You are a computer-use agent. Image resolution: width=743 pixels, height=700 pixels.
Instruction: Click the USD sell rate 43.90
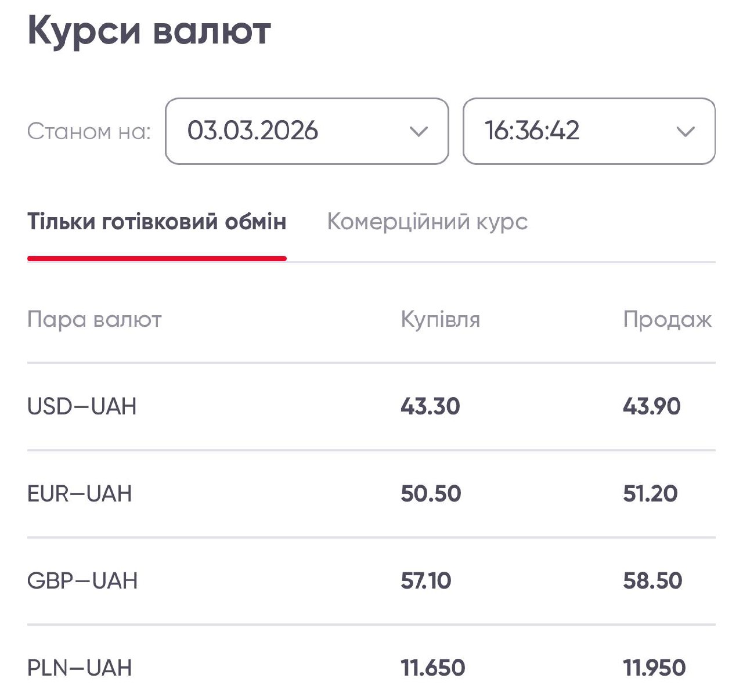[651, 406]
